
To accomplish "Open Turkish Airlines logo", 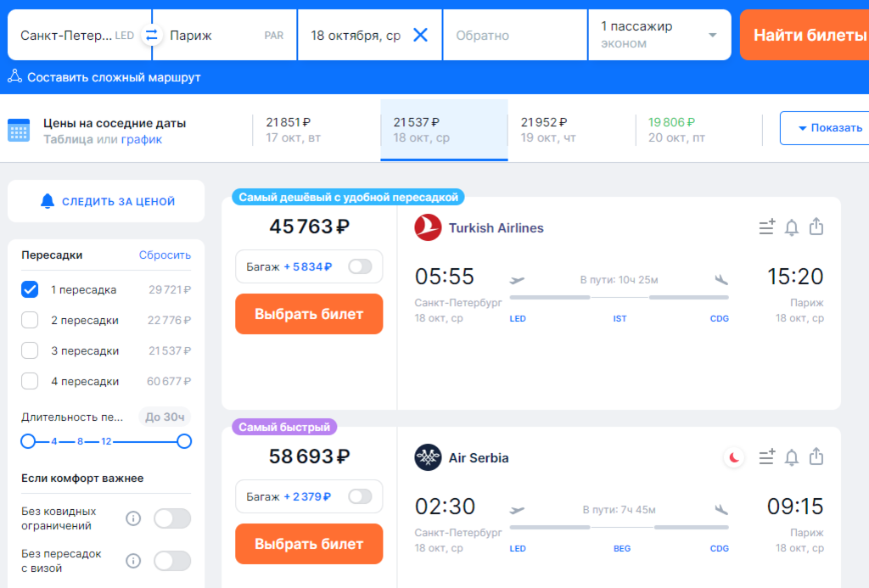I will pos(428,227).
